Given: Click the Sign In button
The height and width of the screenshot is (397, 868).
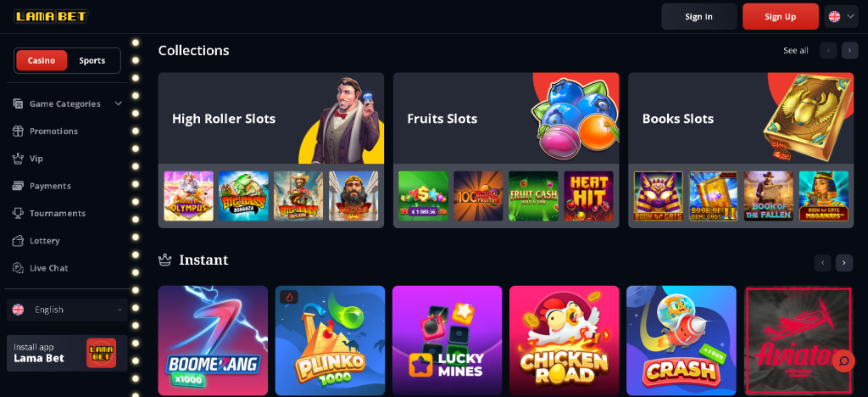Looking at the screenshot, I should click(699, 17).
